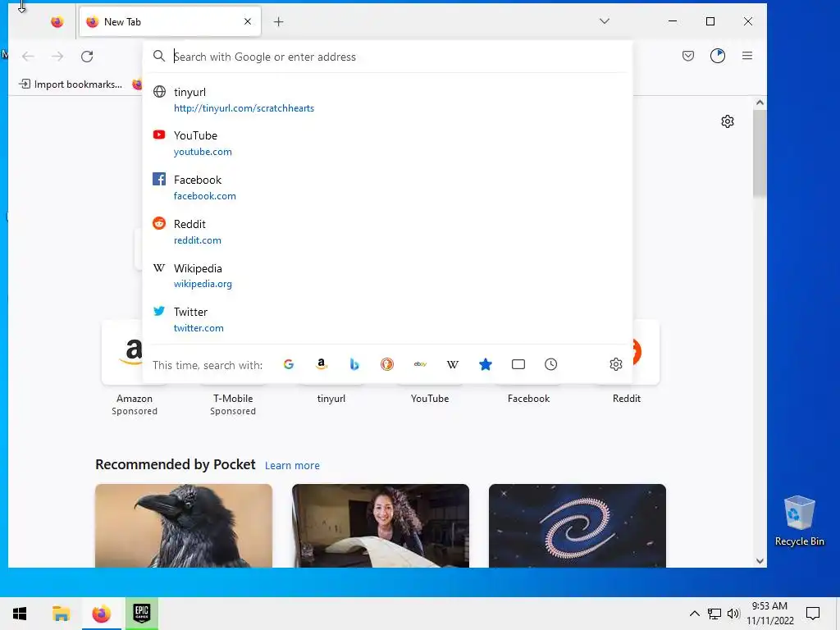Click Learn more beside Recommended by Pocket
Screen dimensions: 840x630
(x=292, y=466)
